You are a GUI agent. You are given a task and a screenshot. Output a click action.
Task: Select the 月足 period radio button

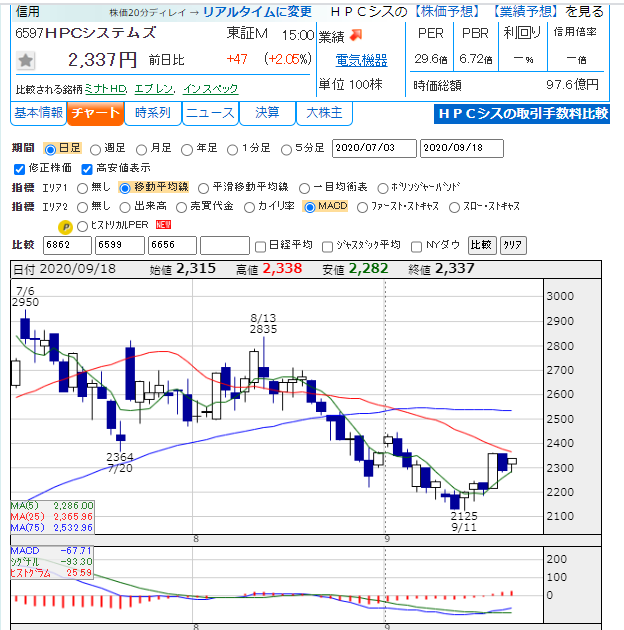pos(141,150)
